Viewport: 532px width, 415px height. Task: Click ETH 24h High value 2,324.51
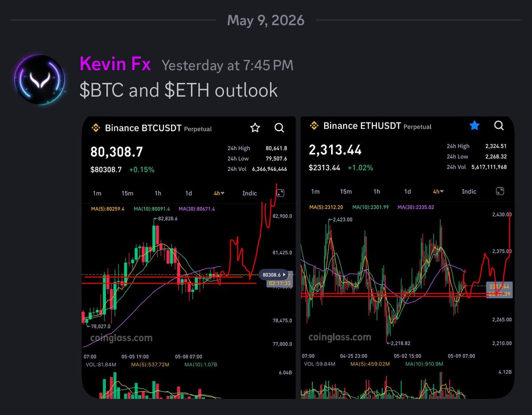click(x=496, y=146)
